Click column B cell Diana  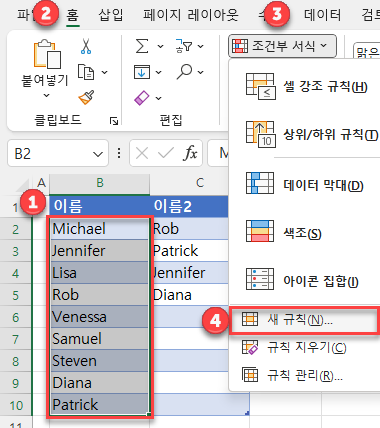[100, 383]
